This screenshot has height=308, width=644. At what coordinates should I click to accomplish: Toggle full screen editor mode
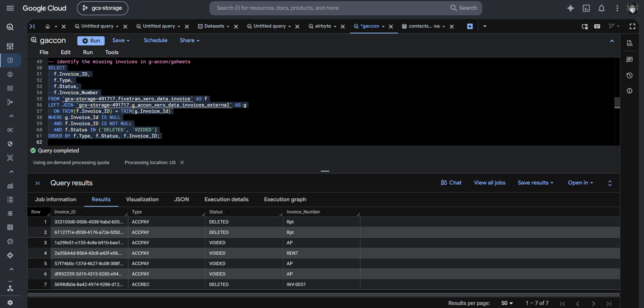(633, 26)
